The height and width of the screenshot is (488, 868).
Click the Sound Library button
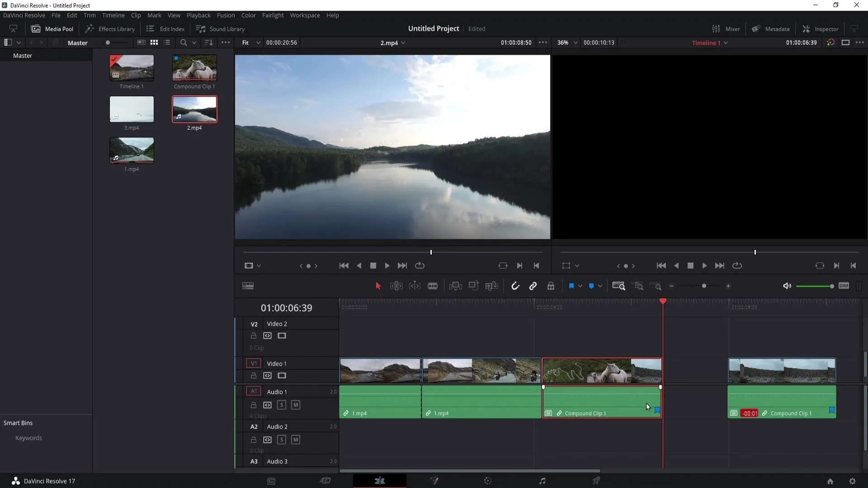pyautogui.click(x=221, y=28)
